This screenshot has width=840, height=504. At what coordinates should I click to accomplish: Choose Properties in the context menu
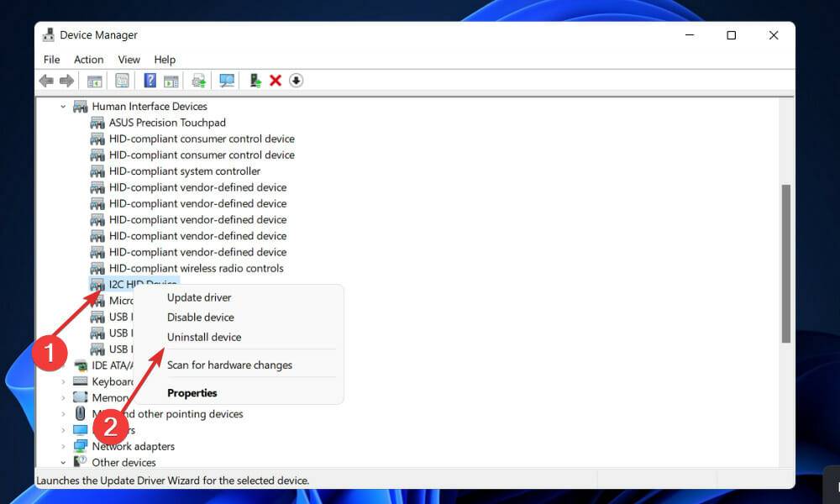[x=192, y=393]
